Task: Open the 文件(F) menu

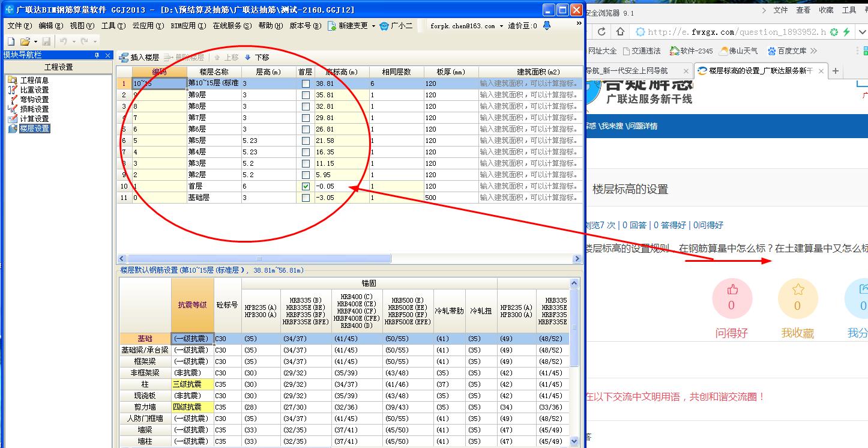Action: click(20, 26)
